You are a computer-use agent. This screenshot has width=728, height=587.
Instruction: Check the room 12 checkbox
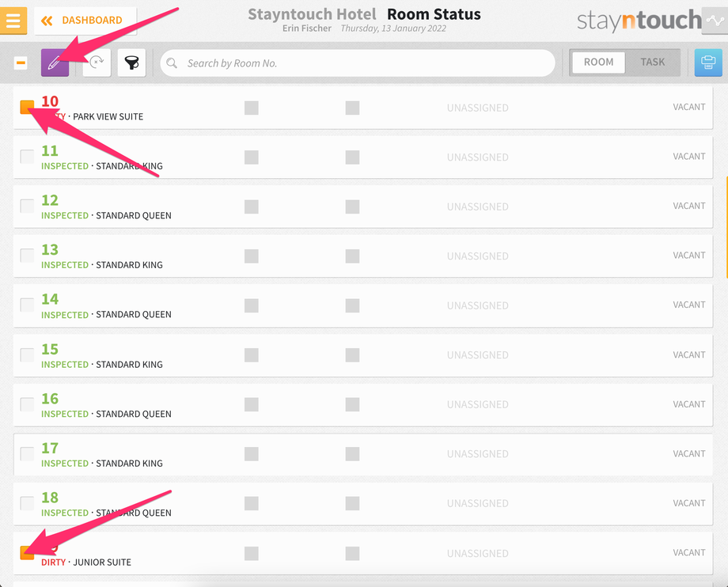click(27, 206)
